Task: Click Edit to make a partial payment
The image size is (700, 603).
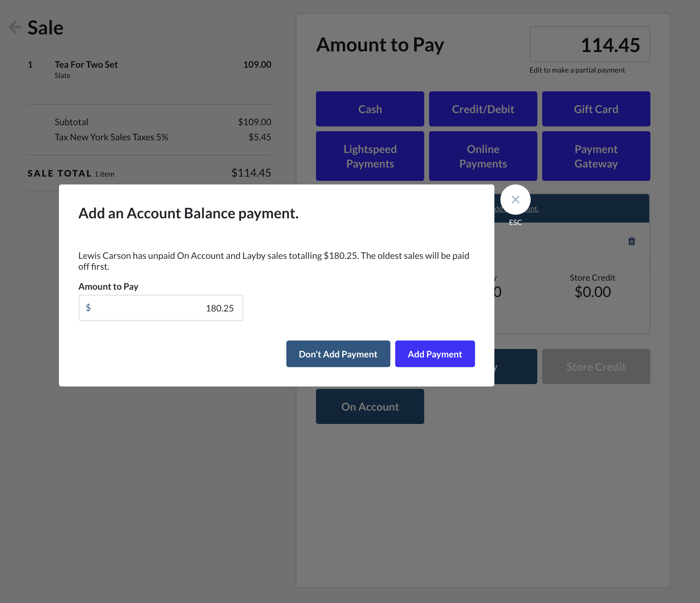Action: click(x=577, y=70)
